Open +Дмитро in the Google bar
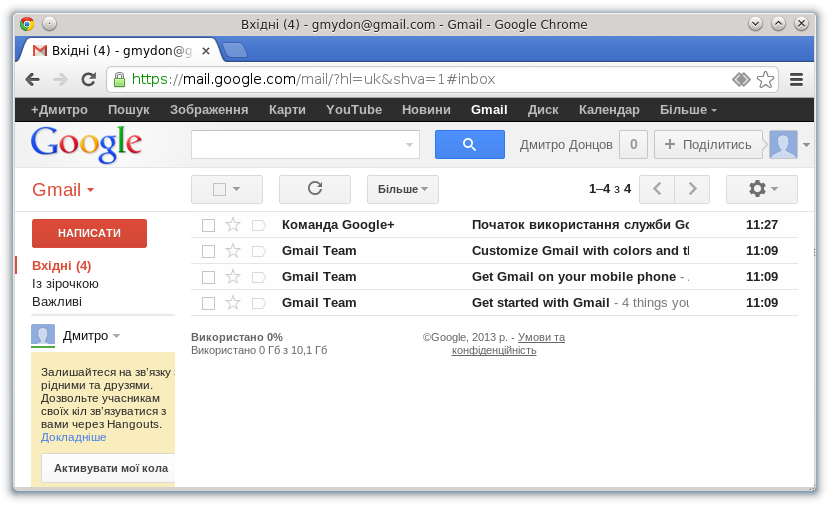The image size is (832, 508). [x=59, y=110]
